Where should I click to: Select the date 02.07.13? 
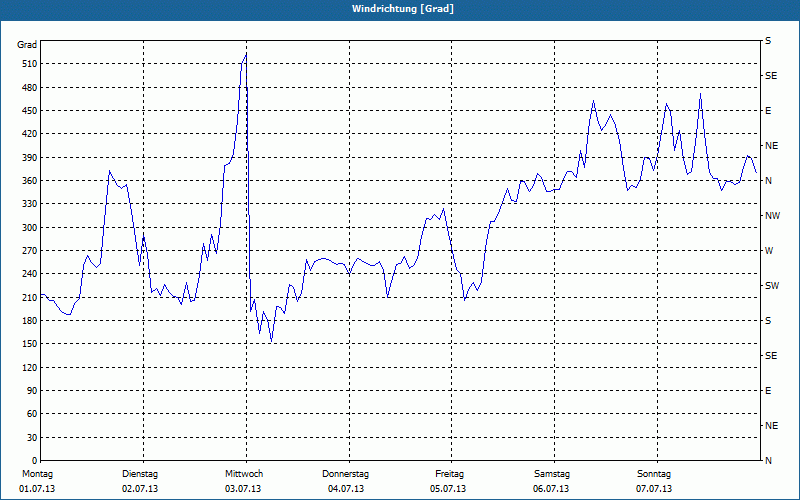tap(140, 489)
